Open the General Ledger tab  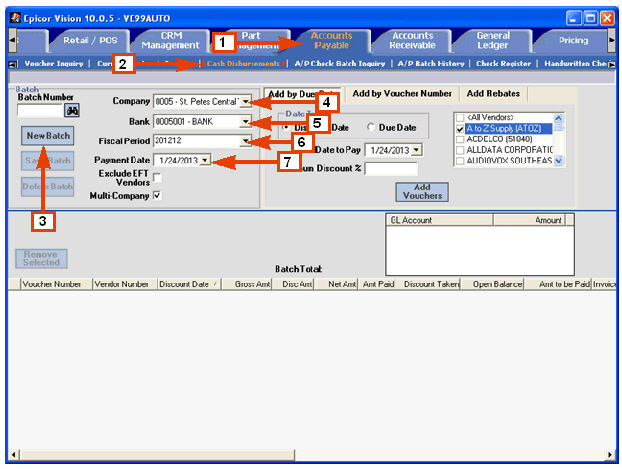click(x=493, y=40)
